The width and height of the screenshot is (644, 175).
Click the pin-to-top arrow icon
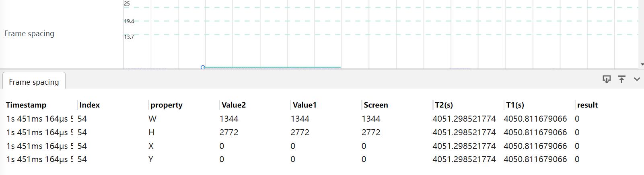pyautogui.click(x=621, y=79)
